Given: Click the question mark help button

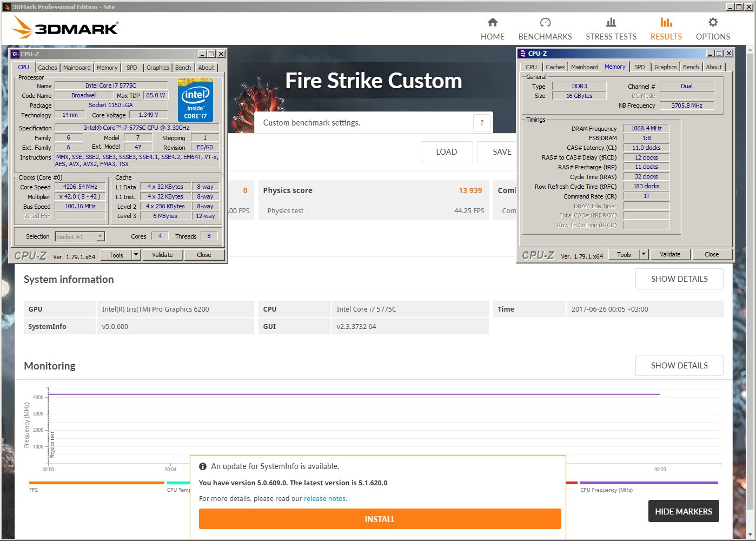Looking at the screenshot, I should point(482,123).
